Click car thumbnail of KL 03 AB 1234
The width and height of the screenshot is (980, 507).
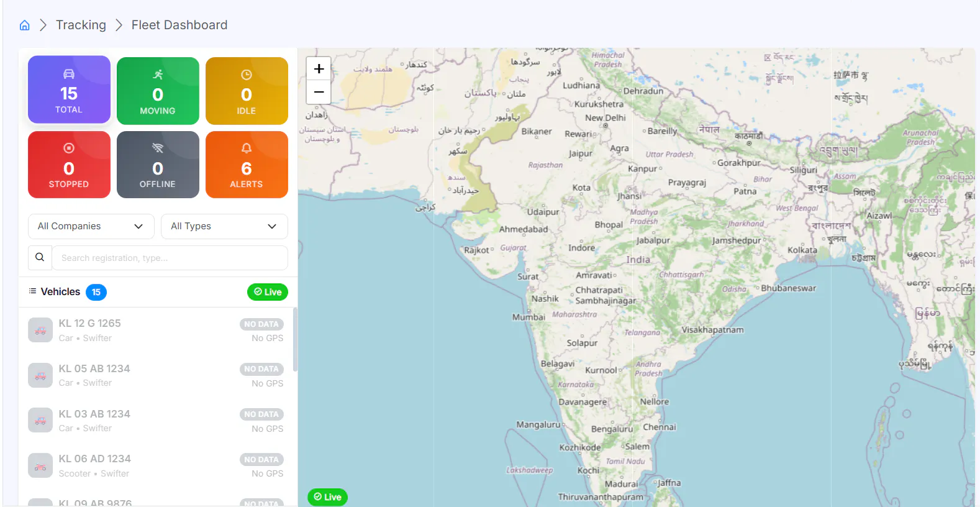40,421
